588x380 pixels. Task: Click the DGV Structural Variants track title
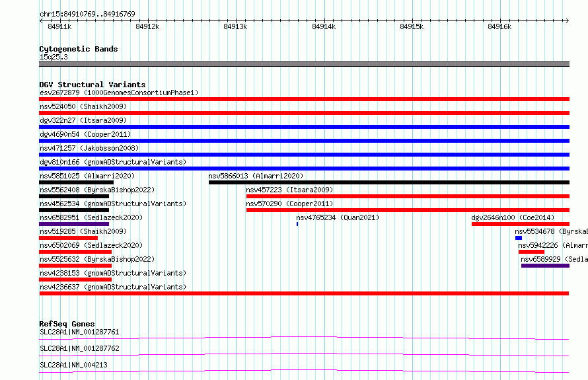pyautogui.click(x=92, y=85)
